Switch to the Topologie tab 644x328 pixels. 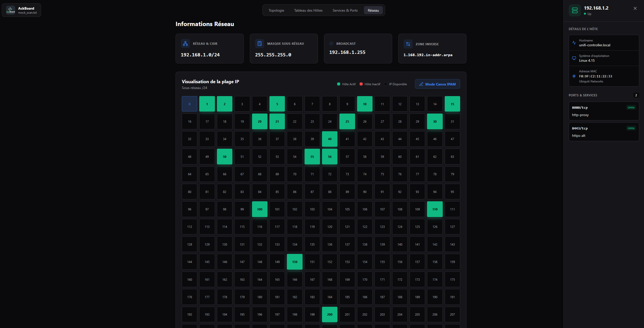[x=276, y=10]
